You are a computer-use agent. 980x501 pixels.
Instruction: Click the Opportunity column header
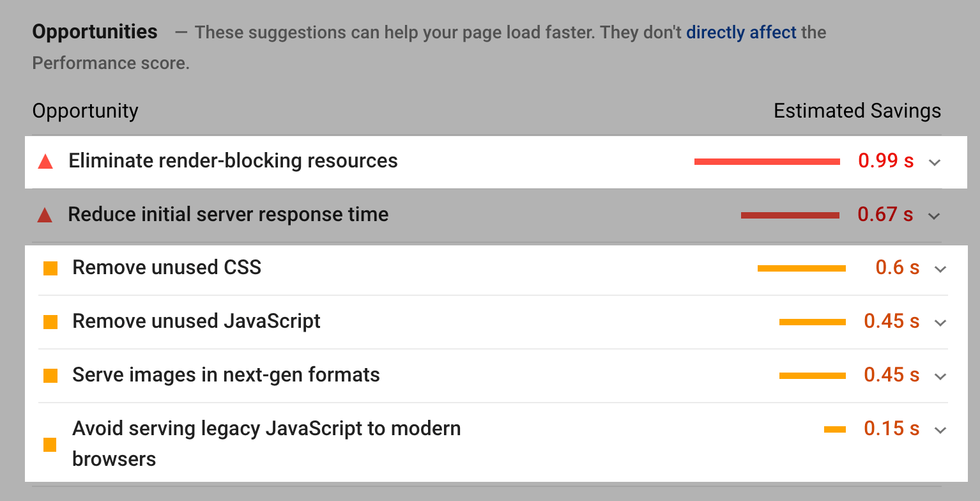85,111
